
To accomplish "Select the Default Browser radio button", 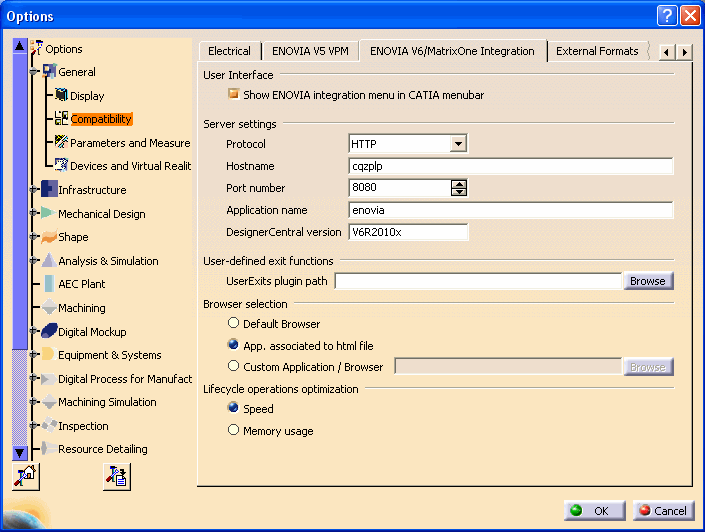I will (233, 323).
